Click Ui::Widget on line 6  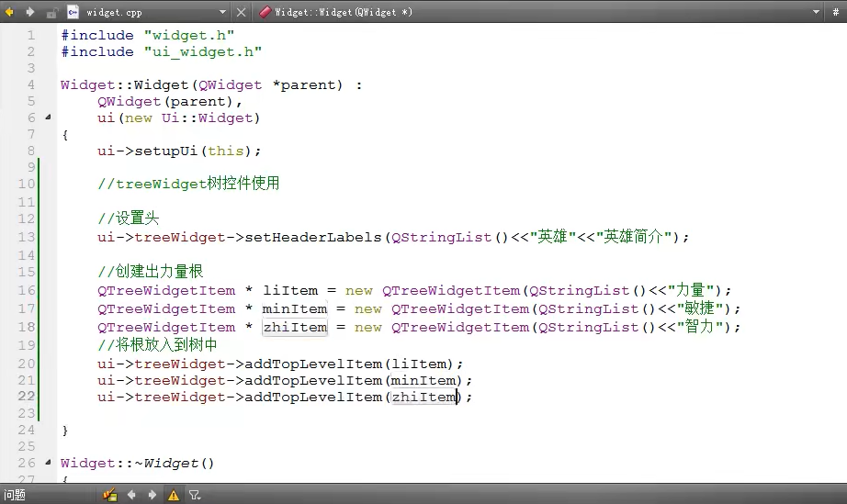click(x=207, y=118)
